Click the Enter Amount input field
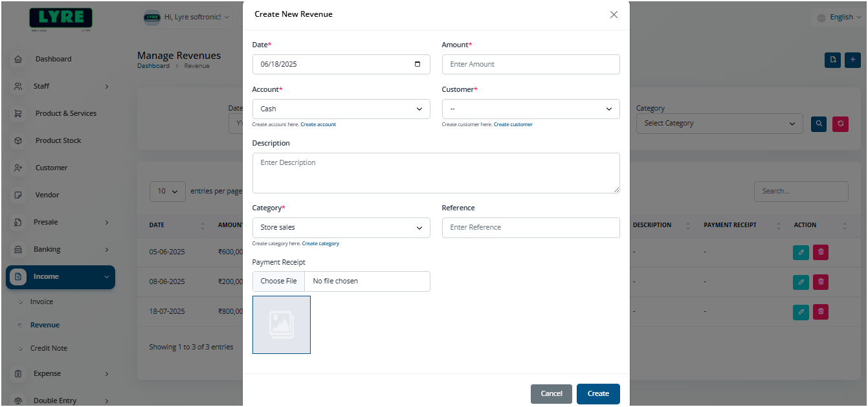The image size is (868, 407). click(531, 64)
